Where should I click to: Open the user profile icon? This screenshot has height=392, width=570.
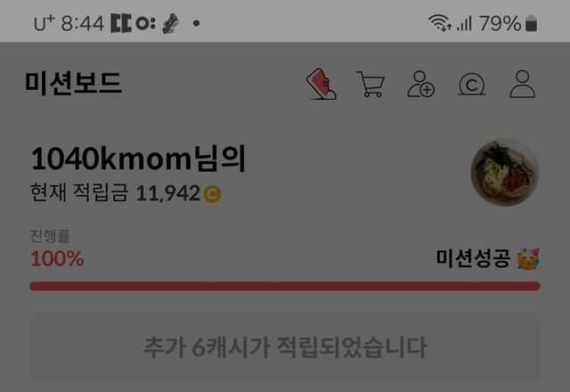tap(523, 84)
